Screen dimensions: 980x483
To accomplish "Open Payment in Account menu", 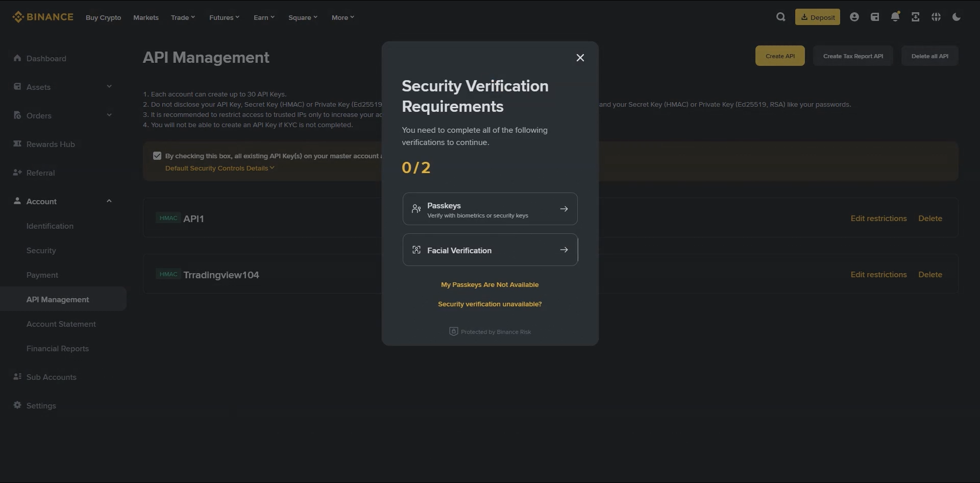I will point(42,275).
